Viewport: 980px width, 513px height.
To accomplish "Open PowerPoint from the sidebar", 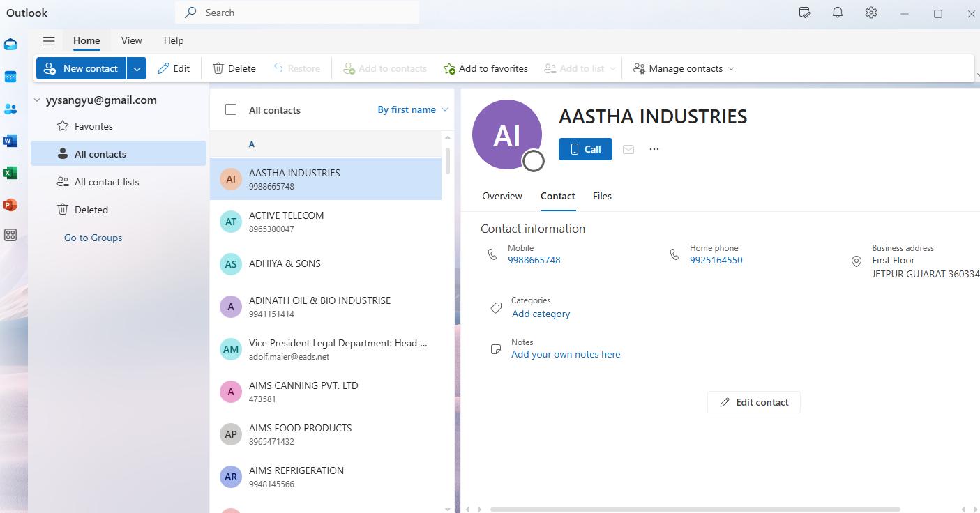I will (10, 205).
